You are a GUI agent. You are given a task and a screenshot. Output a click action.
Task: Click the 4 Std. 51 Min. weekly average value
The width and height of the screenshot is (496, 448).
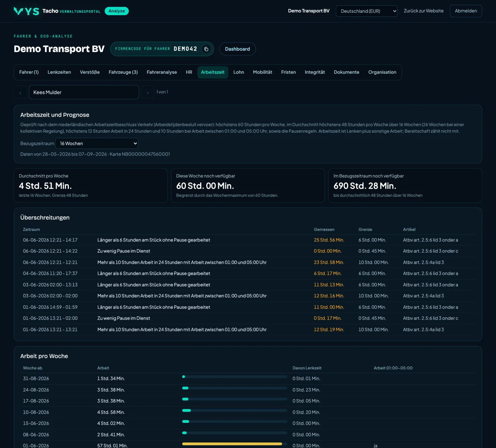[x=45, y=186]
